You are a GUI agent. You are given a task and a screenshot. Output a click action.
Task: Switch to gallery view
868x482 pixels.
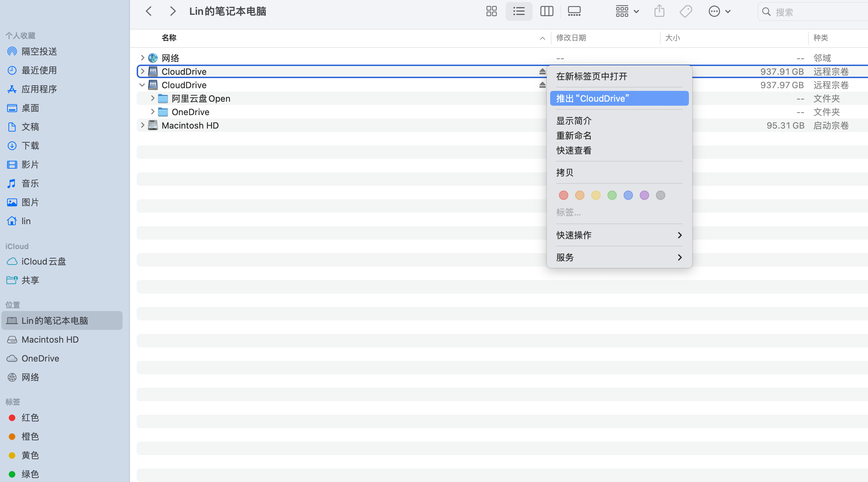point(574,11)
